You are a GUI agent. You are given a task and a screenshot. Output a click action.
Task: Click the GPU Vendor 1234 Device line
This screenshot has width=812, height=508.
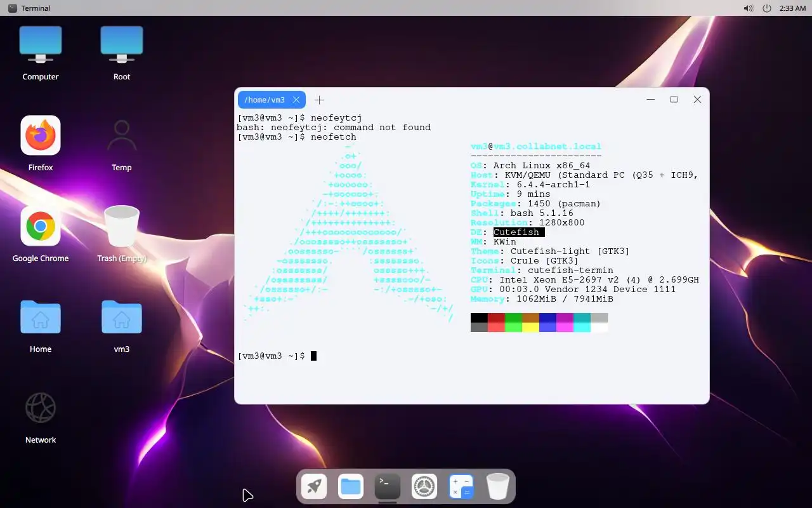click(x=573, y=290)
